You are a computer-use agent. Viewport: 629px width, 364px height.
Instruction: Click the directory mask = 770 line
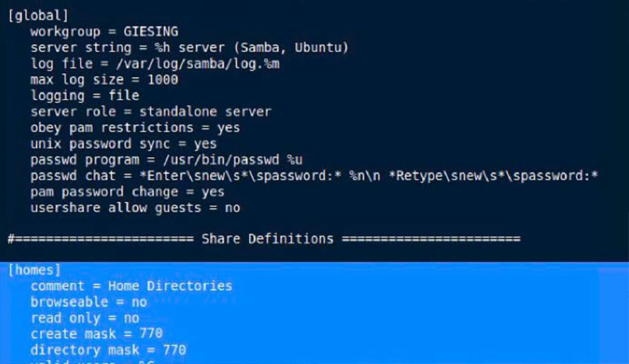click(108, 350)
